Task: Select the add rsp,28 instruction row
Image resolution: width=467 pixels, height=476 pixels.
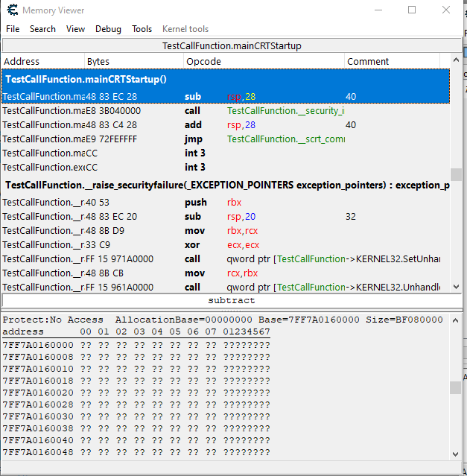Action: (226, 124)
